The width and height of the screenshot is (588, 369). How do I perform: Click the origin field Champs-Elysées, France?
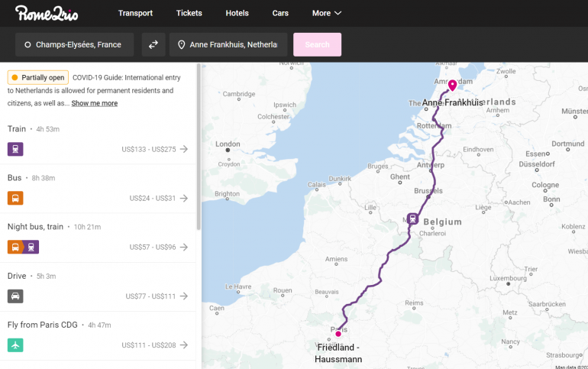[x=75, y=44]
